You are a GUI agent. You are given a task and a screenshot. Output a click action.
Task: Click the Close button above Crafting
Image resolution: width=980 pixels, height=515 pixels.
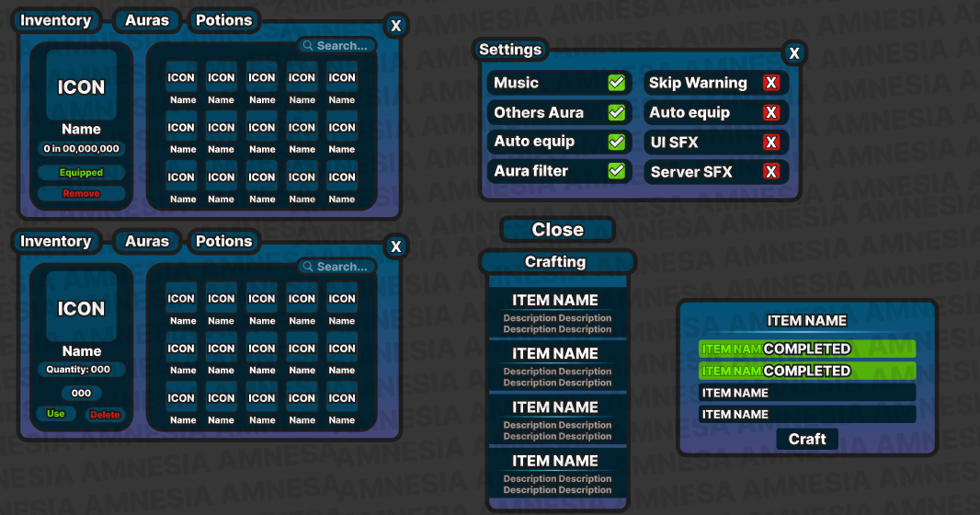(557, 229)
